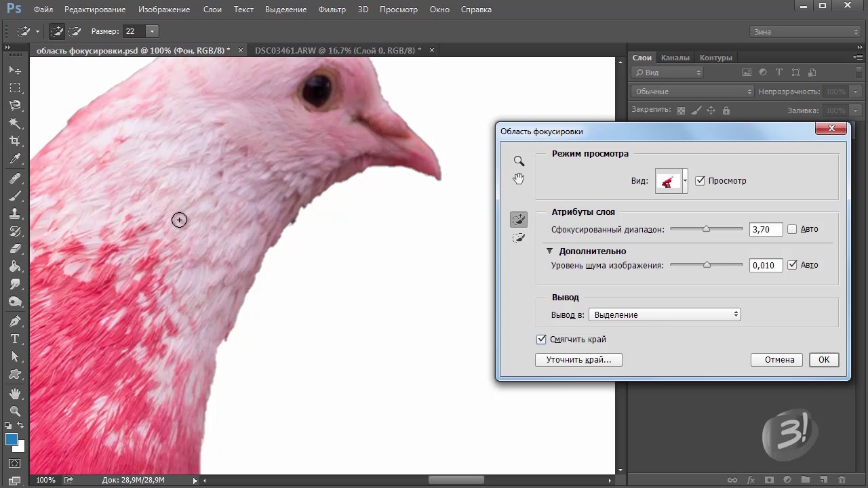868x488 pixels.
Task: Select the Paint Bucket tool
Action: click(x=15, y=266)
